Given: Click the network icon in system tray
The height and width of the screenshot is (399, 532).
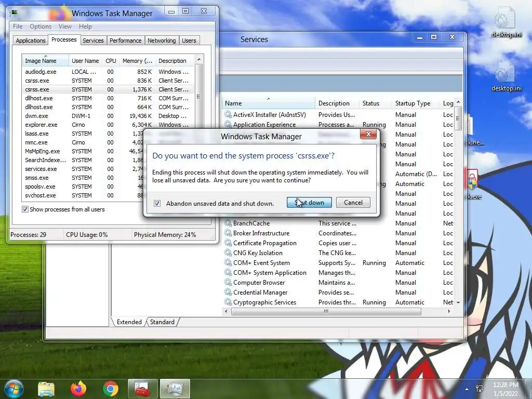Looking at the screenshot, I should (x=480, y=389).
